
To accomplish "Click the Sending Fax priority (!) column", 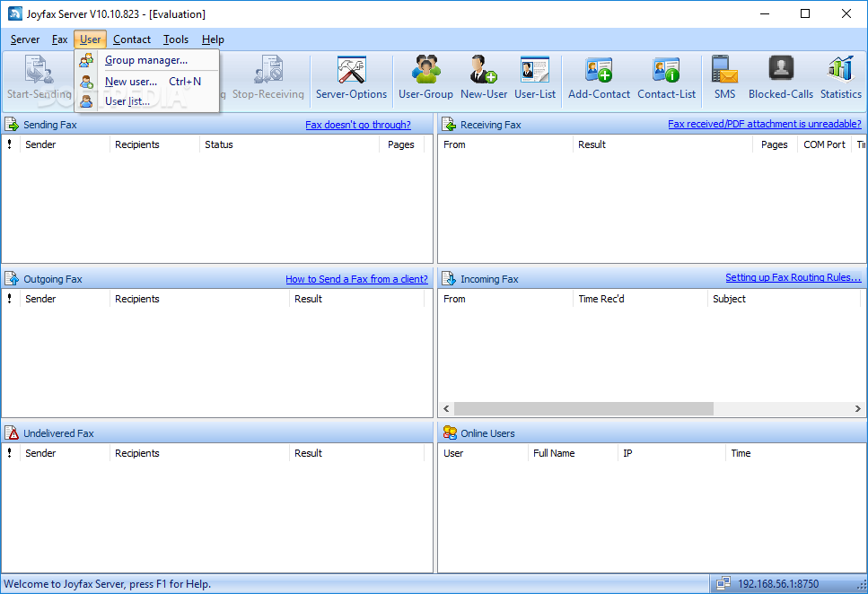I will point(10,144).
